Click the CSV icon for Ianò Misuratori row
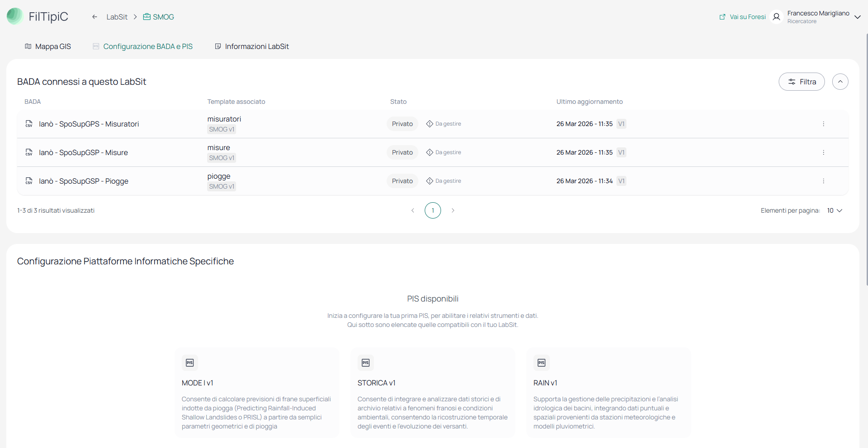Viewport: 868px width, 448px height. click(x=29, y=124)
